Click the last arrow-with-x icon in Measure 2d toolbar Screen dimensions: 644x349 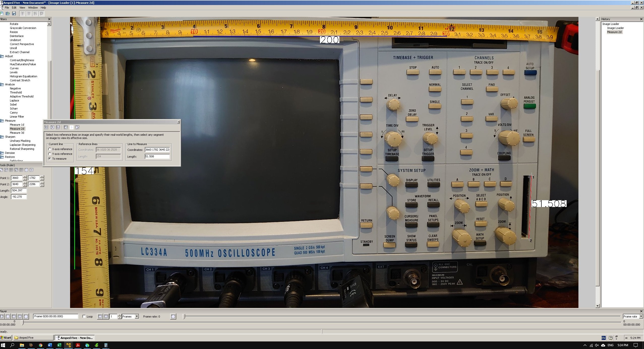click(77, 127)
